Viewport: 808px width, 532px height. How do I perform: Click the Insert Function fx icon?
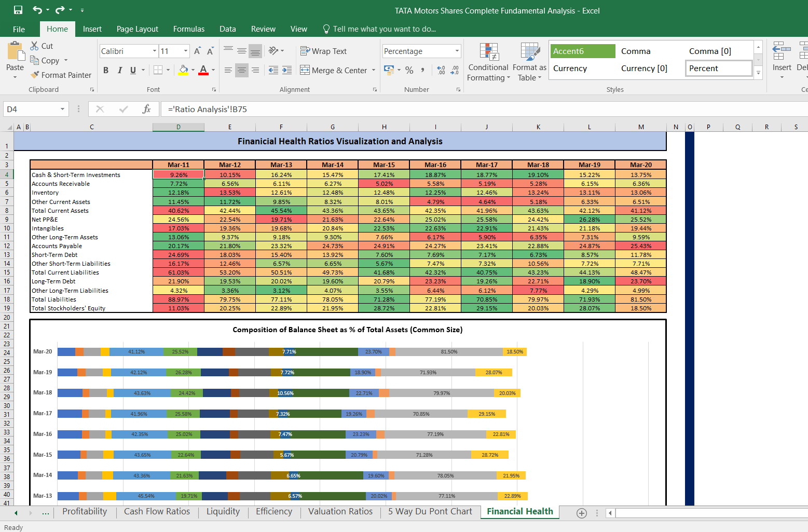(x=147, y=109)
